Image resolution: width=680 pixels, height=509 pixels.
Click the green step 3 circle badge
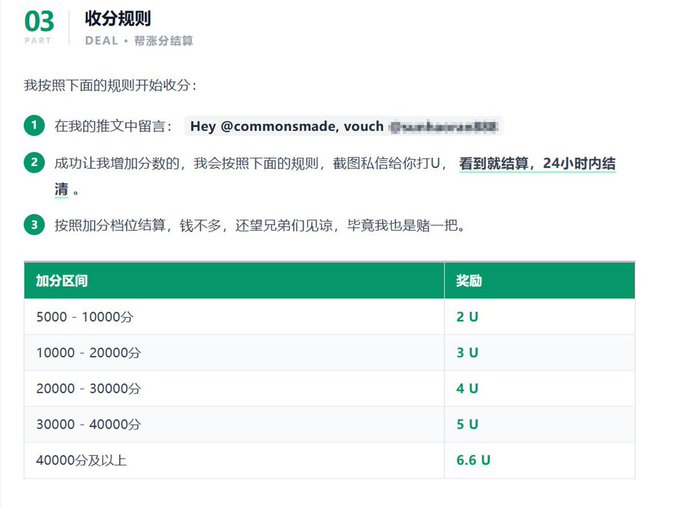(34, 225)
